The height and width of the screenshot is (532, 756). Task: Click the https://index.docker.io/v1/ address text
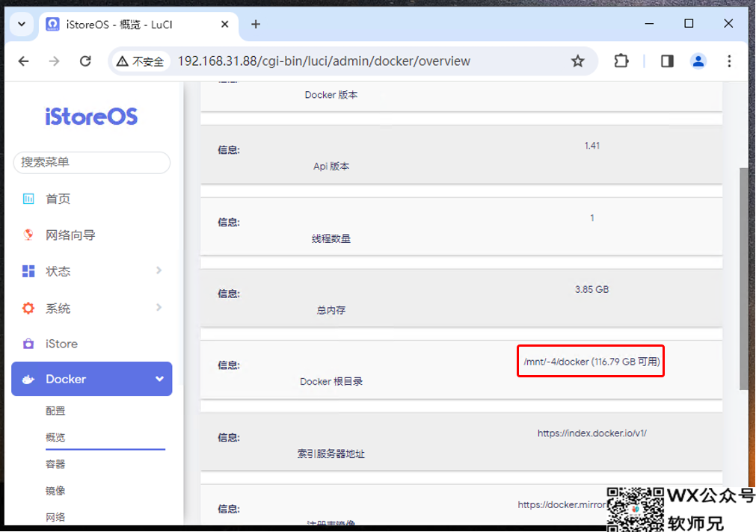pyautogui.click(x=592, y=433)
